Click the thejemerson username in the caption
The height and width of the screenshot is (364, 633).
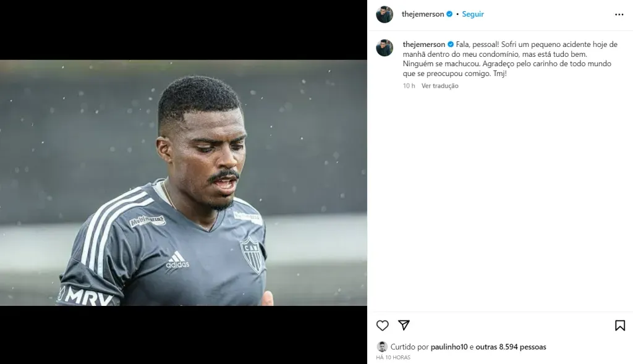424,44
